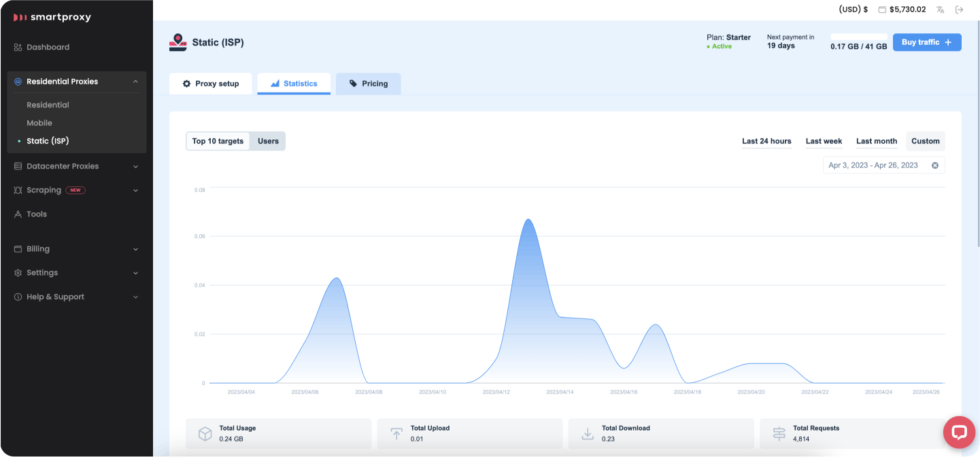Image resolution: width=980 pixels, height=457 pixels.
Task: Open the Dashboard grid icon
Action: tap(18, 47)
